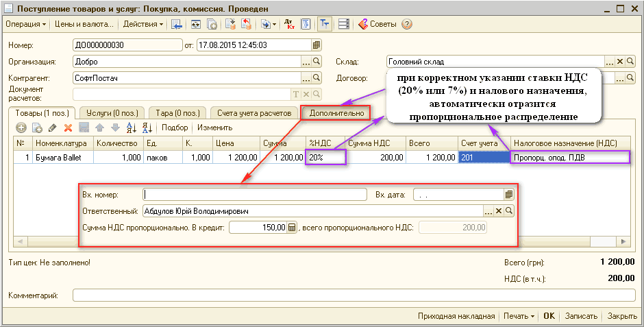Viewport: 644px width, 327px height.
Task: Close the form with Закрыть
Action: [x=622, y=316]
